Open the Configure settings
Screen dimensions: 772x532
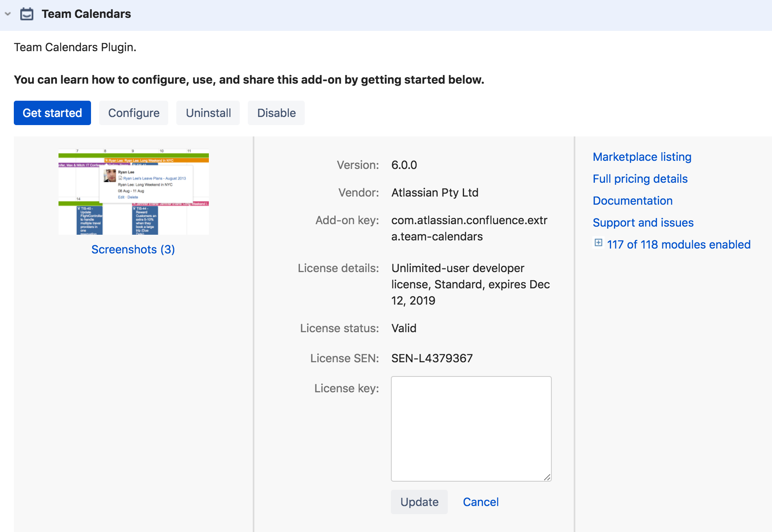tap(134, 113)
